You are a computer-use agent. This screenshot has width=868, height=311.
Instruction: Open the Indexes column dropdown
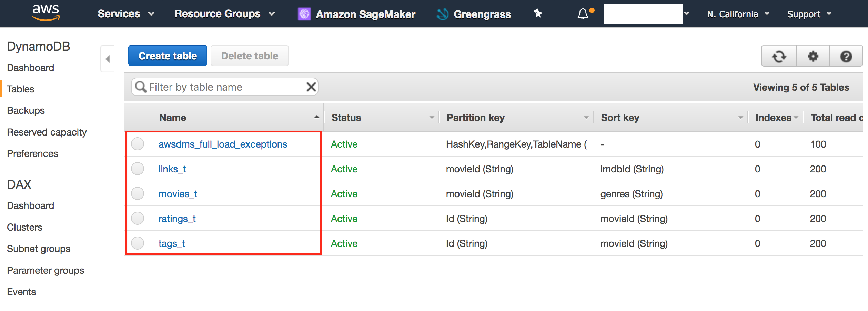click(796, 118)
